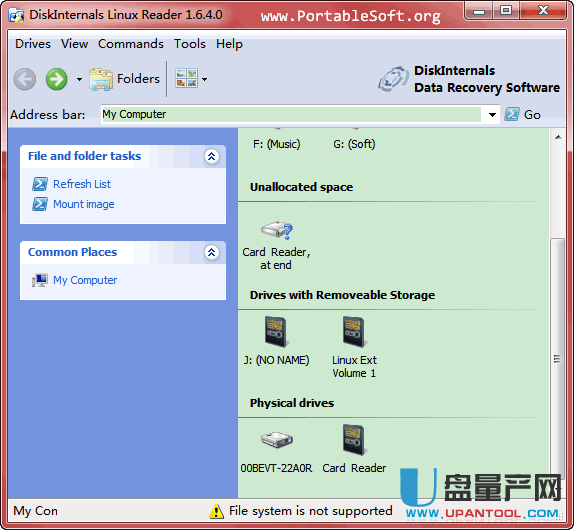Screen dimensions: 574x530
Task: Click the warning icon in status bar
Action: [x=216, y=511]
